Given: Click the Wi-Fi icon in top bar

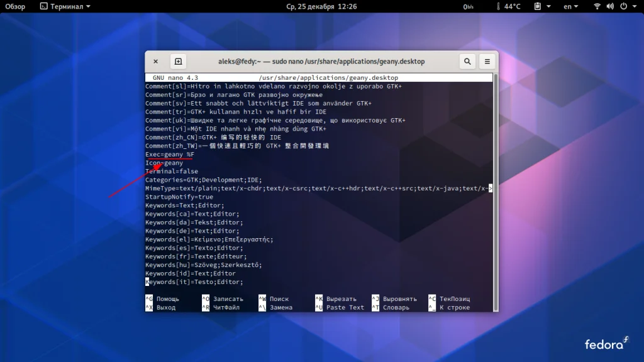Looking at the screenshot, I should [597, 6].
